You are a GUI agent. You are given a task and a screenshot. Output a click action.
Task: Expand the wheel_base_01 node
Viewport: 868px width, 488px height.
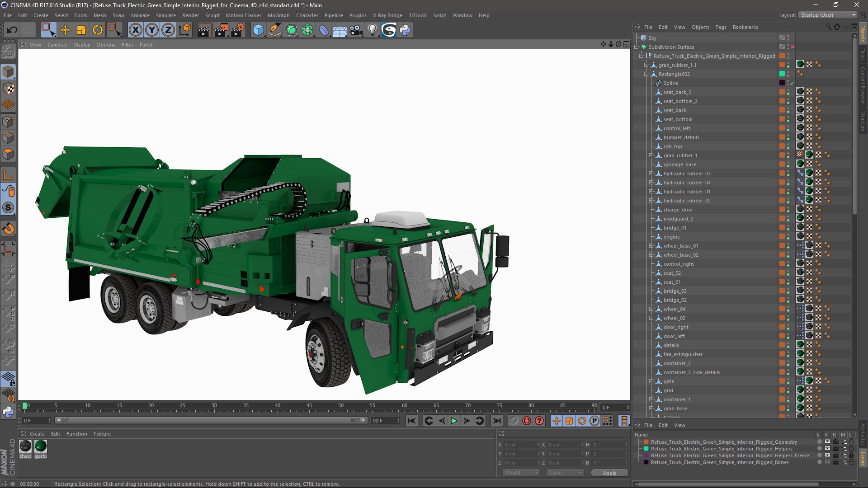click(x=651, y=246)
